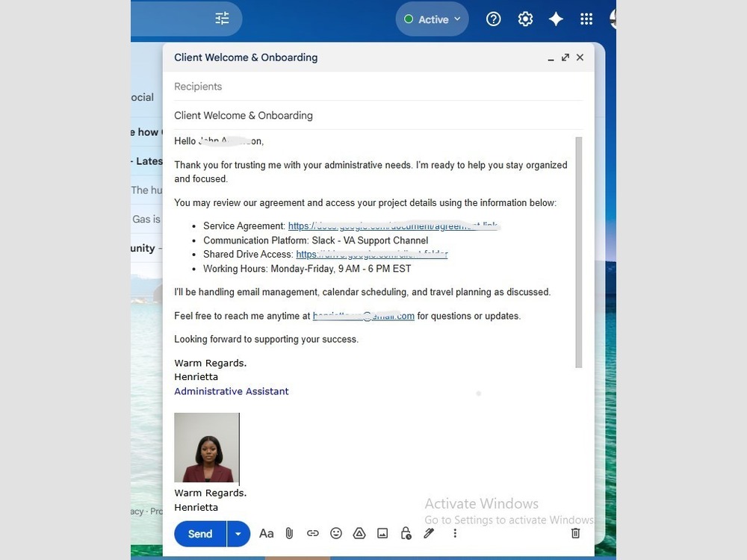Open the Google apps grid
The image size is (747, 560).
pyautogui.click(x=586, y=19)
